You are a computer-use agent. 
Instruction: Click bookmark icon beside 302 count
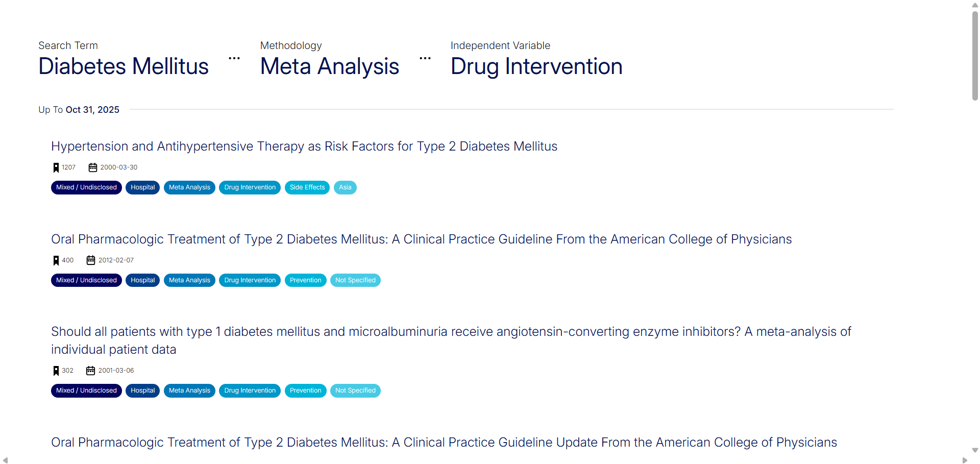56,371
